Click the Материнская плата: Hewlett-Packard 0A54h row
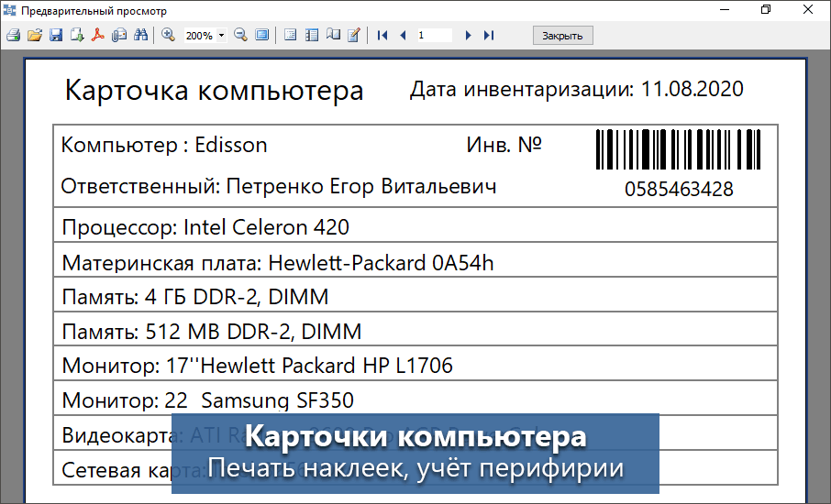 tap(415, 261)
